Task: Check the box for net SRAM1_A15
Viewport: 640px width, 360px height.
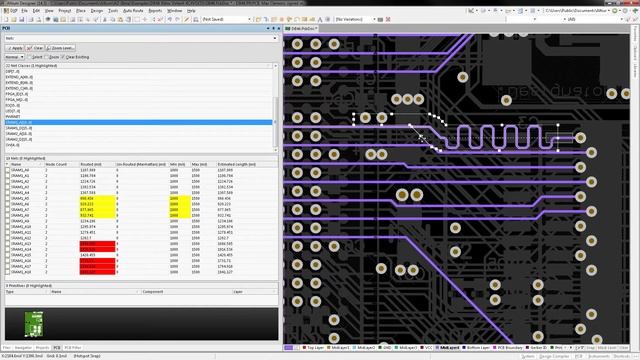Action: (x=7, y=255)
